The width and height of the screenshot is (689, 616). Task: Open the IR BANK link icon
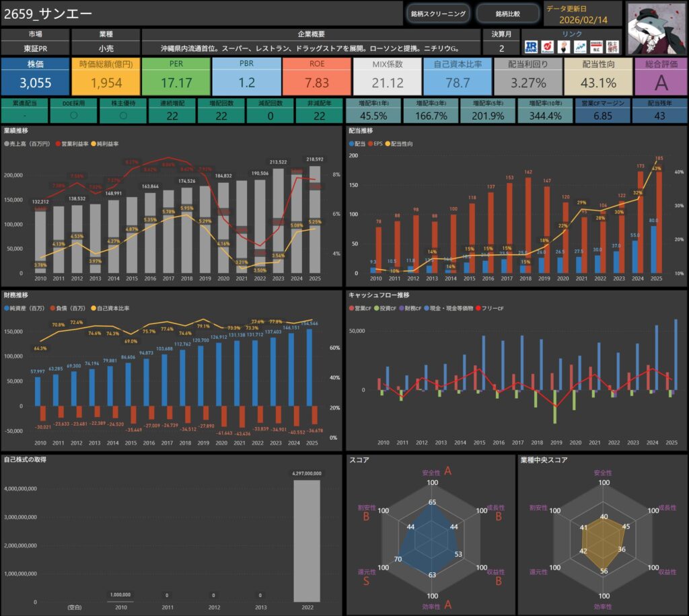click(531, 47)
